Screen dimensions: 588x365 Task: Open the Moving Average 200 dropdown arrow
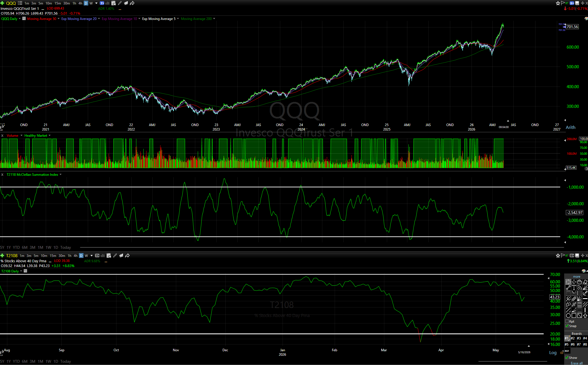(214, 19)
